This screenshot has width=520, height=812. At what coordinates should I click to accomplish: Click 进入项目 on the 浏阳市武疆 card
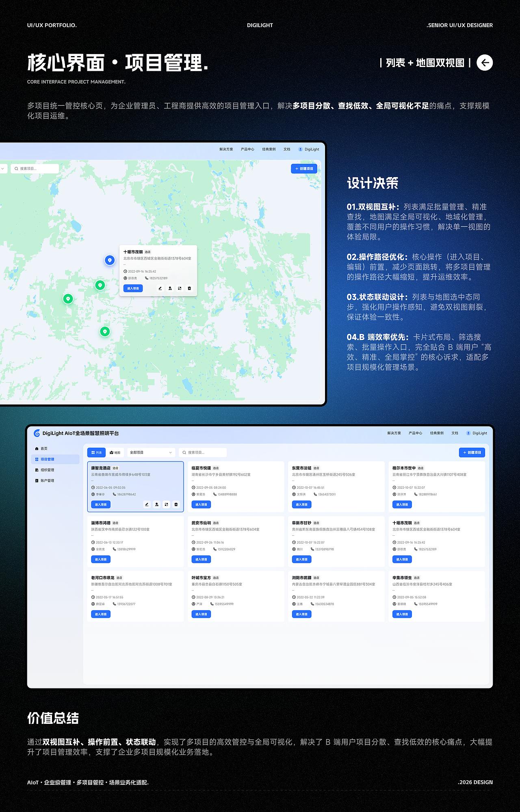(x=302, y=614)
